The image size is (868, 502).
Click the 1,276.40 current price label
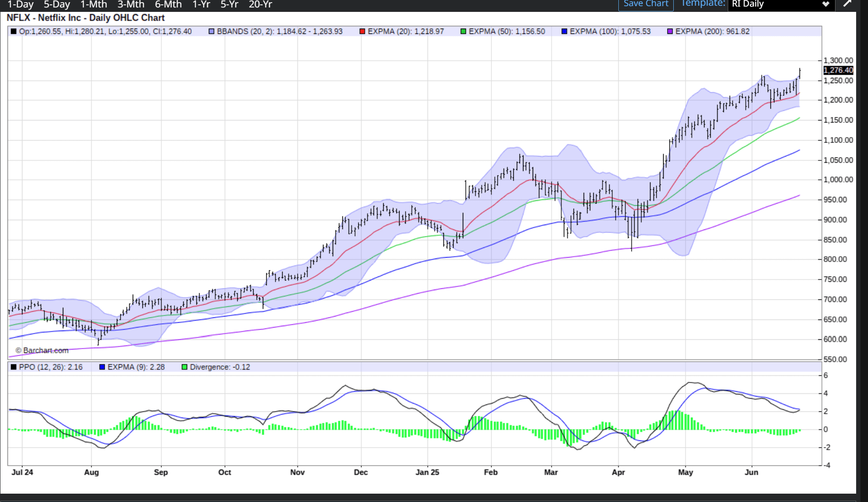tap(838, 70)
